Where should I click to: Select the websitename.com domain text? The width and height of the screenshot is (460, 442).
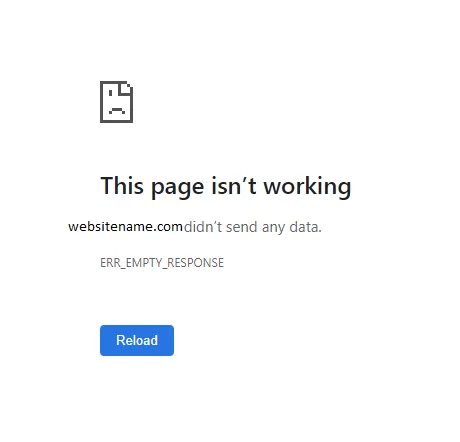125,227
